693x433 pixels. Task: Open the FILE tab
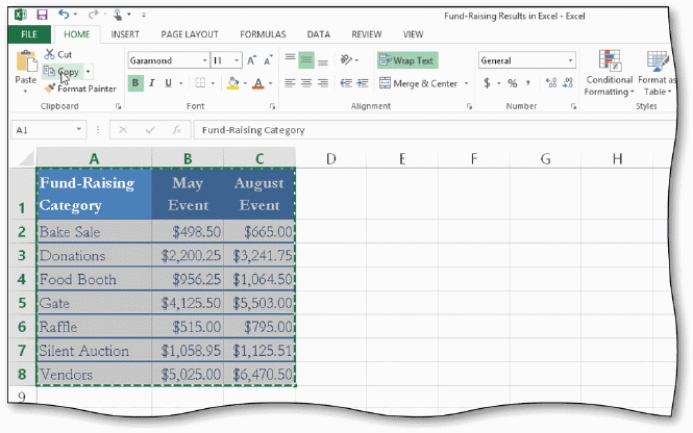coord(29,34)
